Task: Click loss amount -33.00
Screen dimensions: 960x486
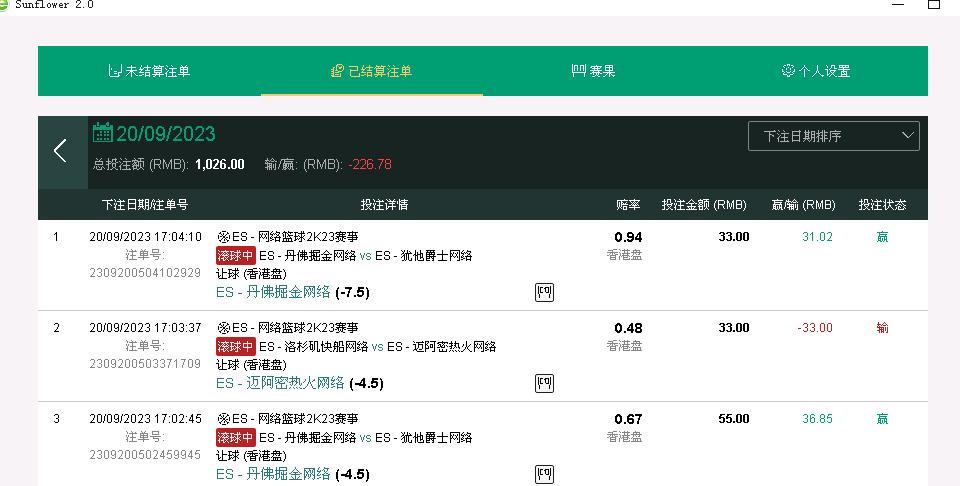Action: point(815,328)
